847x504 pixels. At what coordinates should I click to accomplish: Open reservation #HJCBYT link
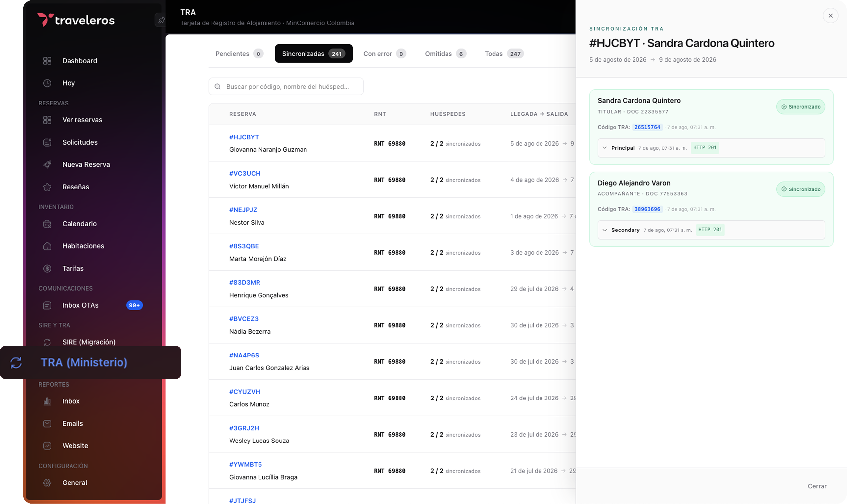click(x=244, y=137)
